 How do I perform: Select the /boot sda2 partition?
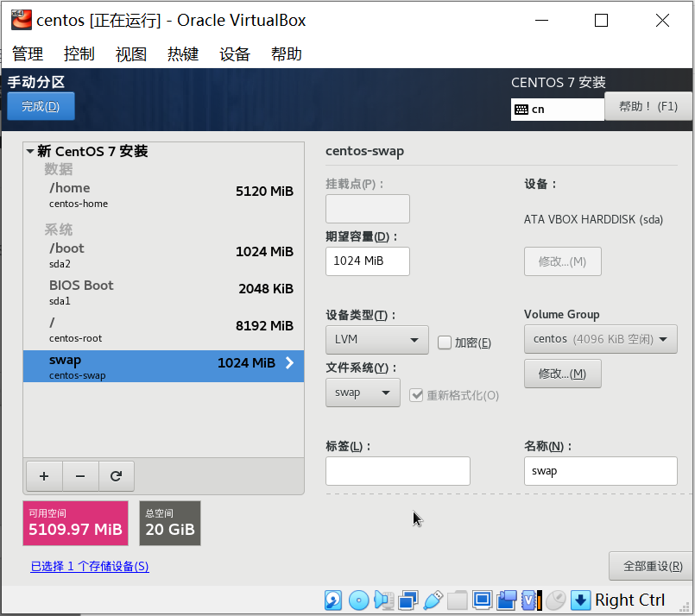pos(163,255)
